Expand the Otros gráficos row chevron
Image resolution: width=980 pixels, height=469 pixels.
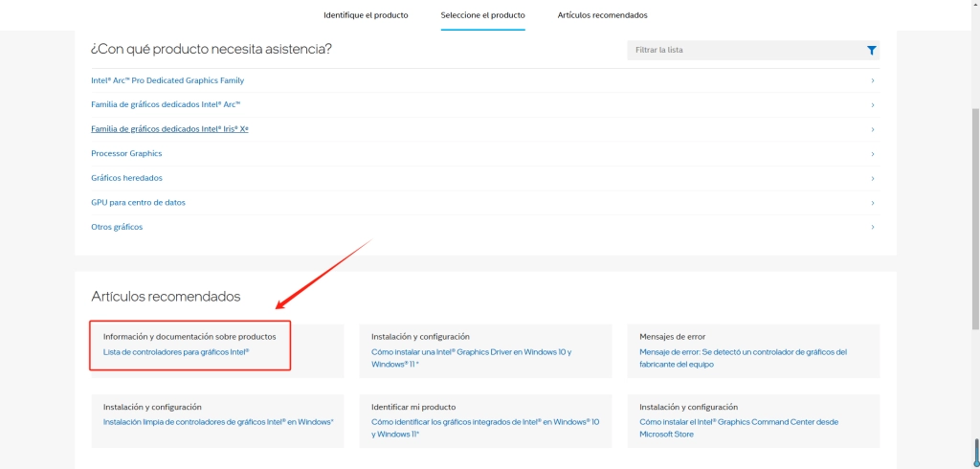[873, 227]
